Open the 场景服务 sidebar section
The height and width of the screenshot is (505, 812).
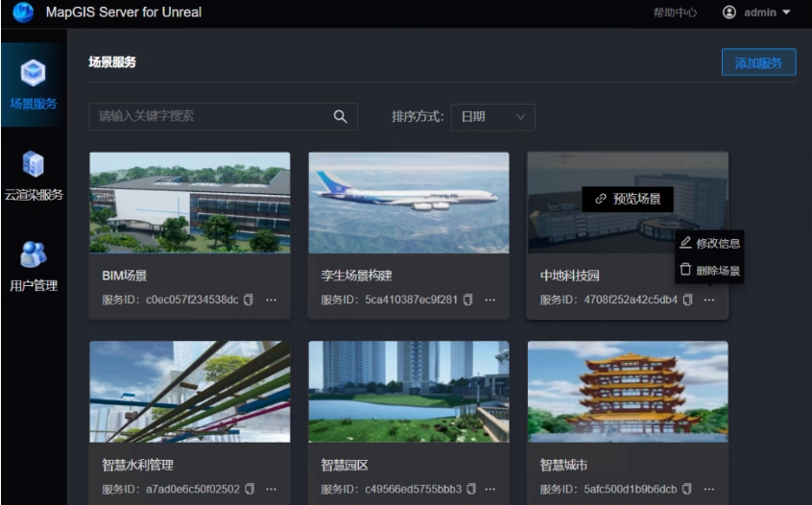click(34, 84)
